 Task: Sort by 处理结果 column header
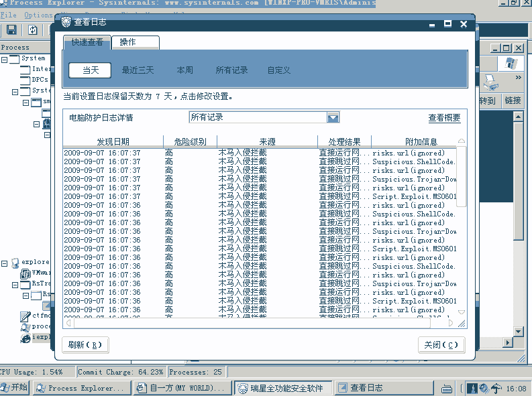pyautogui.click(x=344, y=141)
